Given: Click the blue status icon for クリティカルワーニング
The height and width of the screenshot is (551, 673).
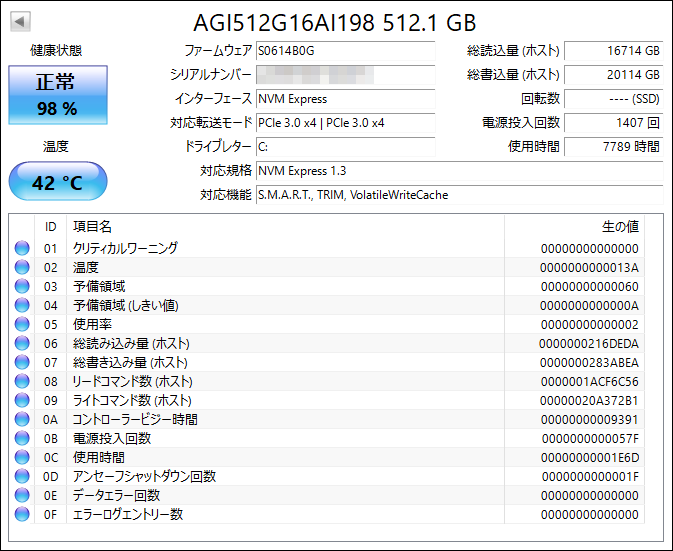Looking at the screenshot, I should [22, 248].
